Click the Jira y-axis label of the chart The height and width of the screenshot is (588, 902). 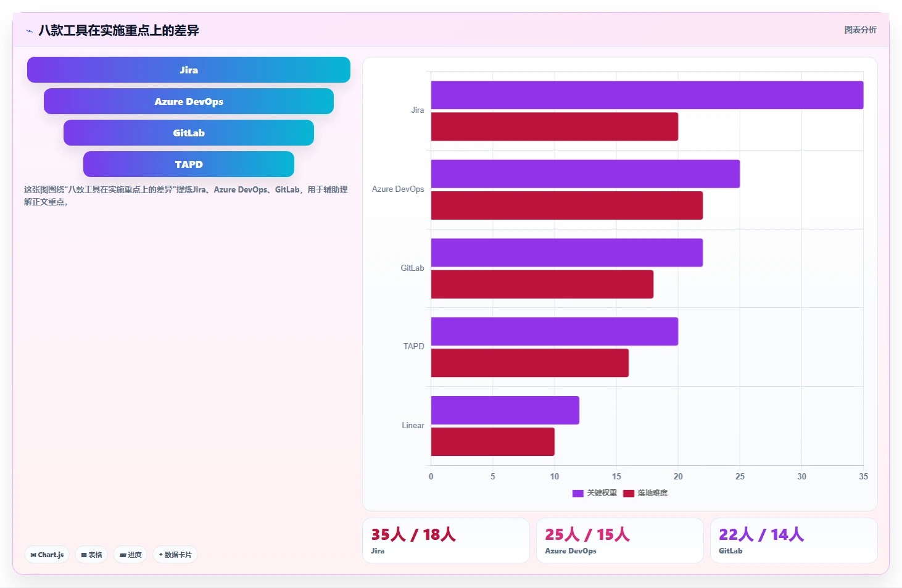point(418,110)
